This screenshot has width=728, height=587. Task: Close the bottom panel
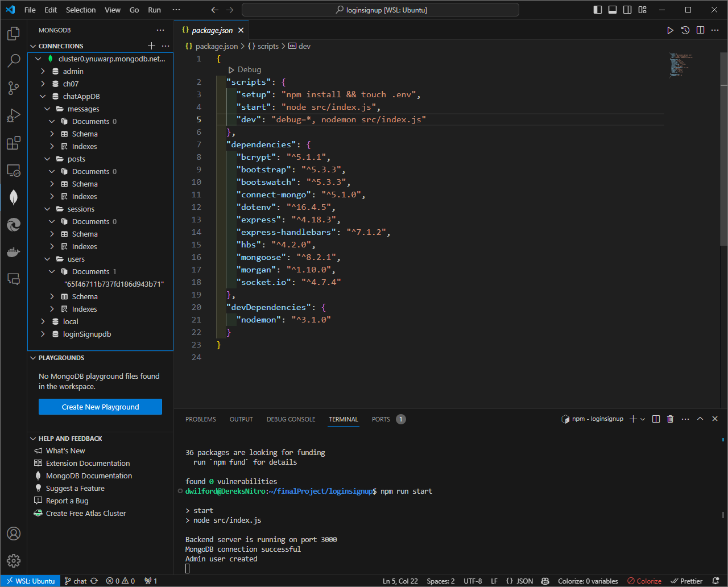(x=715, y=419)
